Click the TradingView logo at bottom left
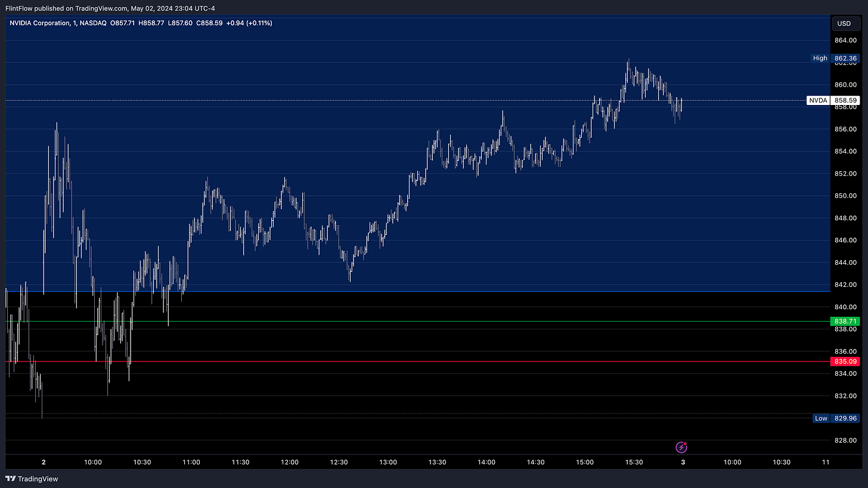Viewport: 868px width, 488px height. point(32,478)
